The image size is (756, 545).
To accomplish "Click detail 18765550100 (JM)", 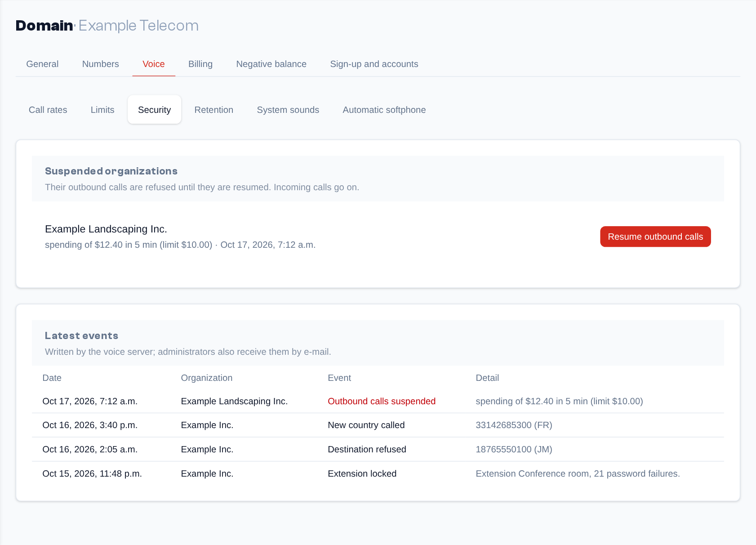I will 514,449.
